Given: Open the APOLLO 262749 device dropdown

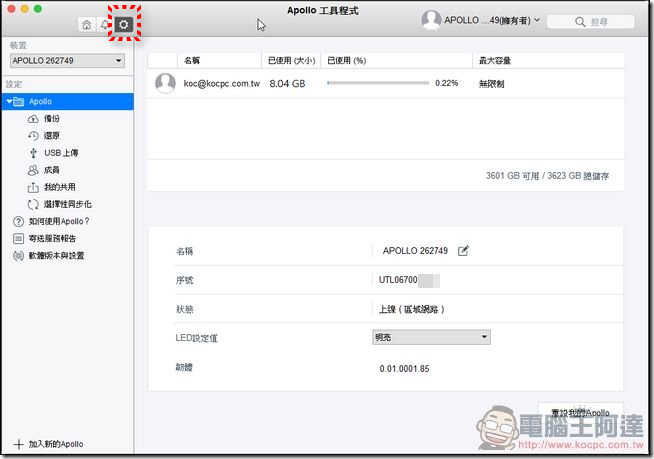Looking at the screenshot, I should coord(67,61).
